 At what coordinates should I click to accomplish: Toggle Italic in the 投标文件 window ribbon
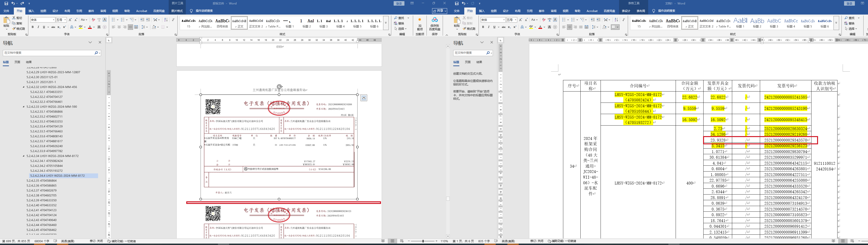coord(38,27)
